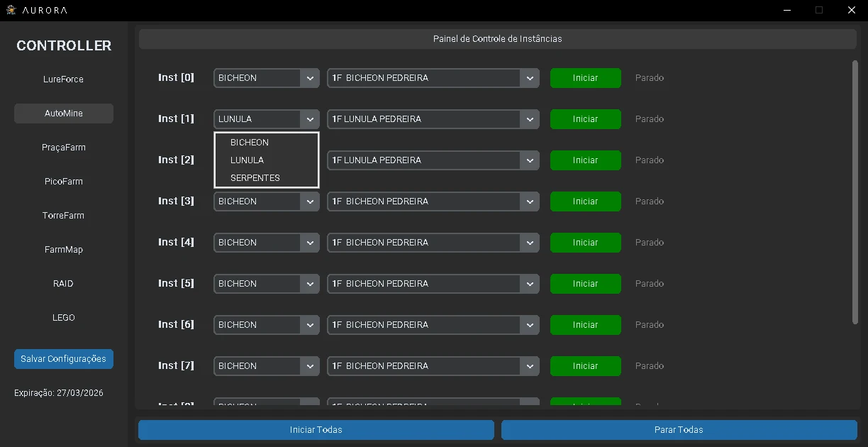Select BICHEON from the open dropdown list

click(250, 143)
